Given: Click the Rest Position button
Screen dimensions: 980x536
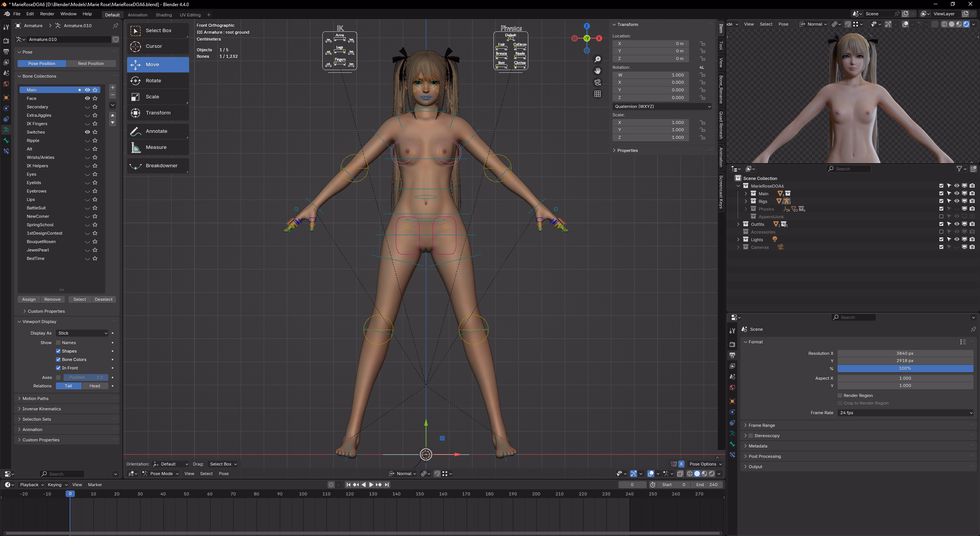Looking at the screenshot, I should pos(91,64).
